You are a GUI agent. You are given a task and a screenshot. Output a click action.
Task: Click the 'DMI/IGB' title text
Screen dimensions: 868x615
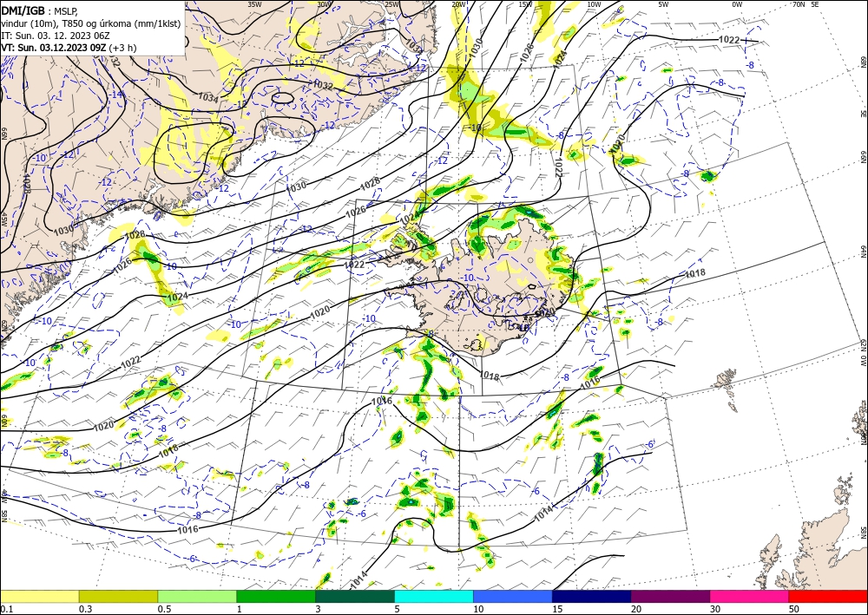23,10
